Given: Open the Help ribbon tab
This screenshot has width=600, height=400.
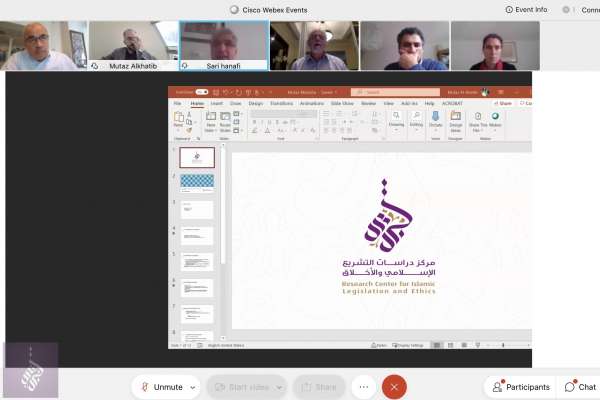Looking at the screenshot, I should pos(429,103).
